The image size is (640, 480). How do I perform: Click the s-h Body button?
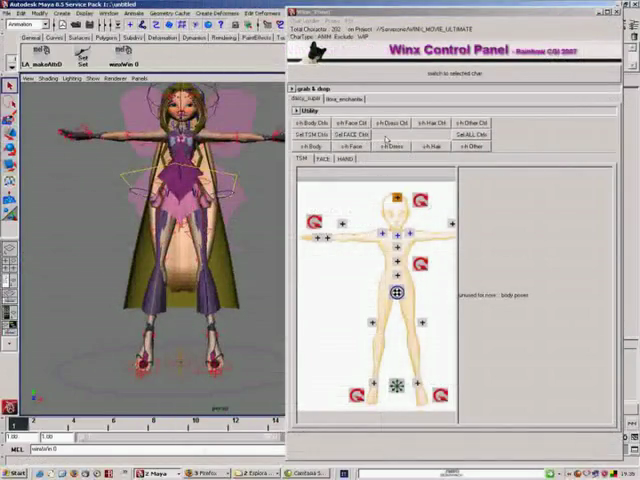(x=312, y=147)
